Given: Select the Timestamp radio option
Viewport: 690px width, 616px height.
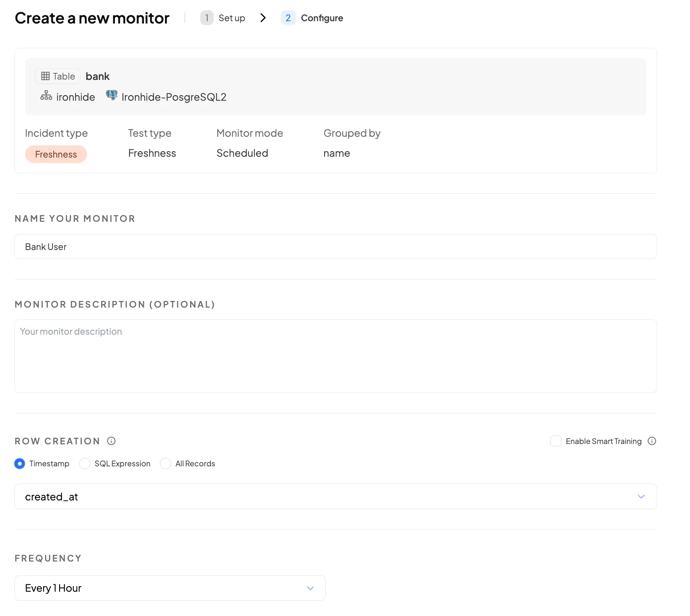Looking at the screenshot, I should 20,464.
